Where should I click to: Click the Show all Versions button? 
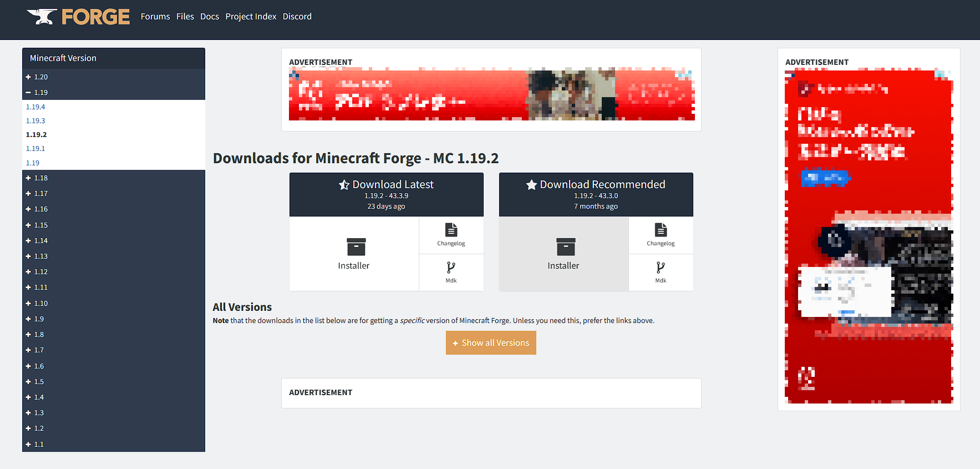491,343
